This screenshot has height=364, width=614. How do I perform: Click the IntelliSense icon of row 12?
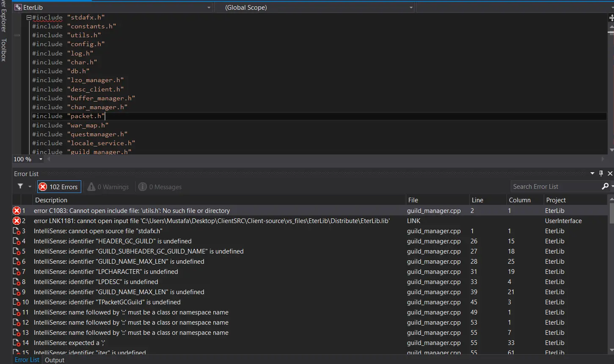tap(17, 322)
